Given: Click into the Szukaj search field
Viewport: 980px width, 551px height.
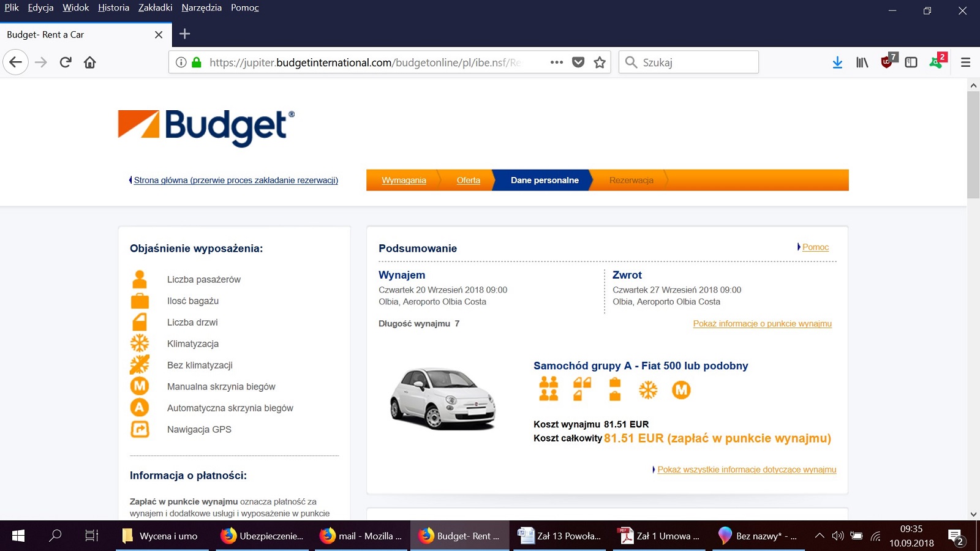Looking at the screenshot, I should pyautogui.click(x=689, y=62).
